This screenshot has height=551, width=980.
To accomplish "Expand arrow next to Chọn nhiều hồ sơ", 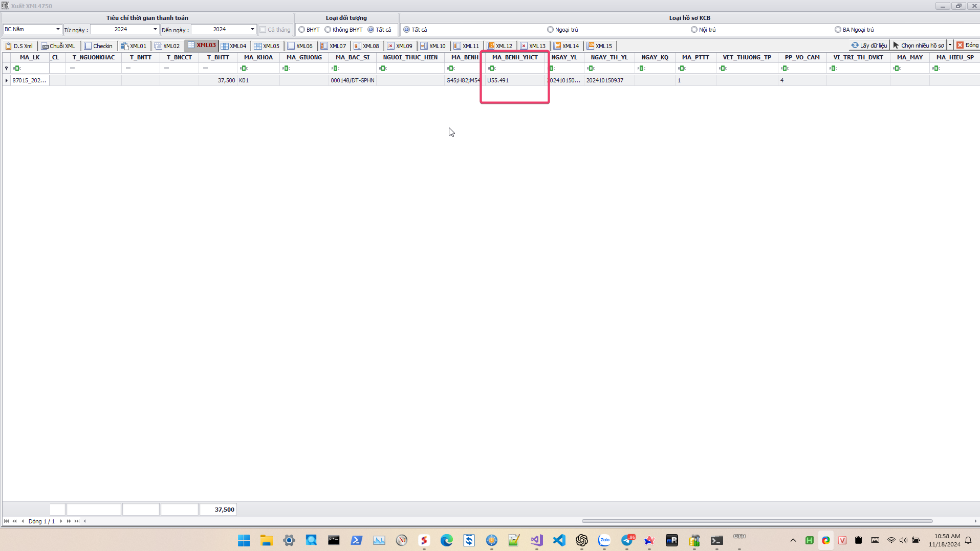I will [950, 46].
